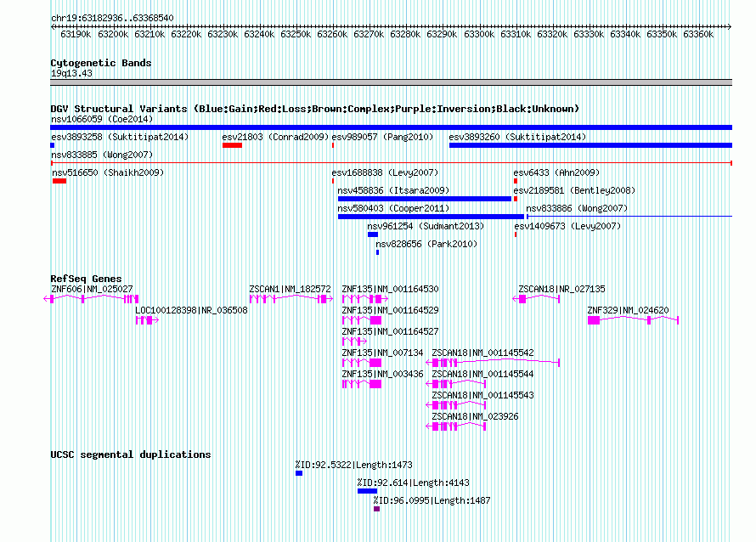Click the nsv580403 (Cooper2011) blue bar

[431, 217]
